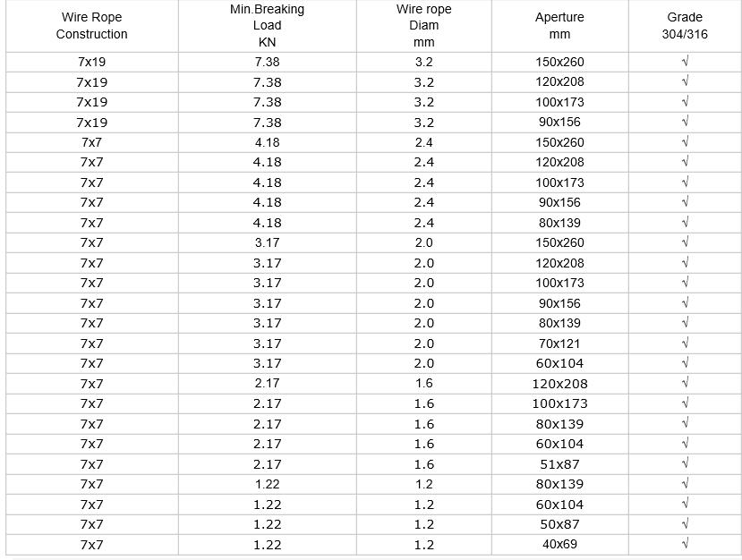742x560 pixels.
Task: Click the grade checkmark for aperture 70x121
Action: 685,343
